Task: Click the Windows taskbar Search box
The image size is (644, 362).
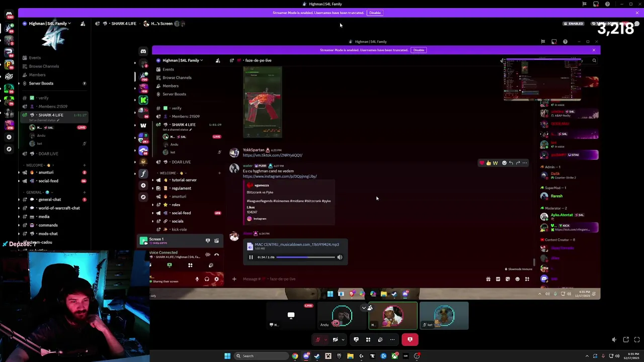Action: (x=261, y=356)
